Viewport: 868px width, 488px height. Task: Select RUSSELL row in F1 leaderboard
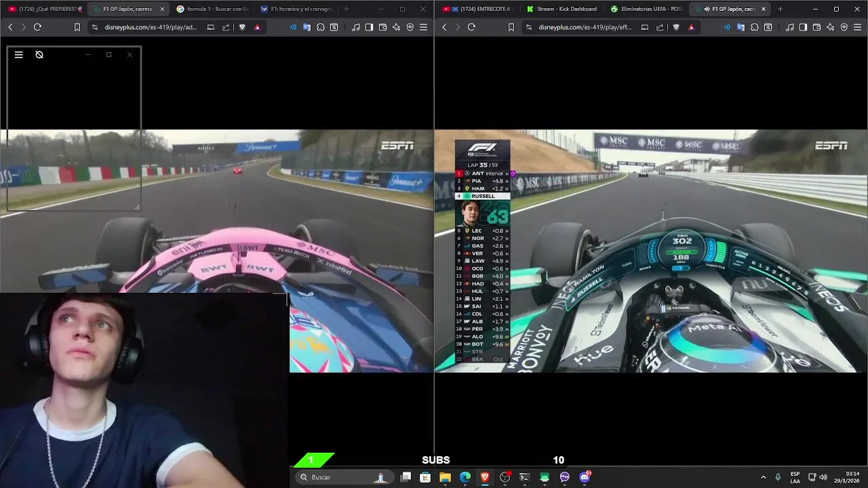(x=483, y=196)
